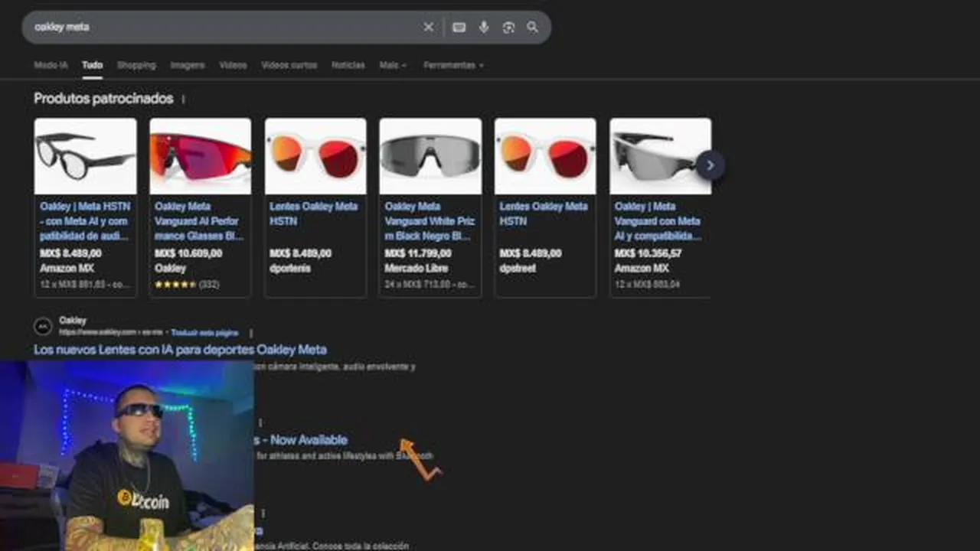
Task: Open sponsored products info dots
Action: (x=183, y=99)
